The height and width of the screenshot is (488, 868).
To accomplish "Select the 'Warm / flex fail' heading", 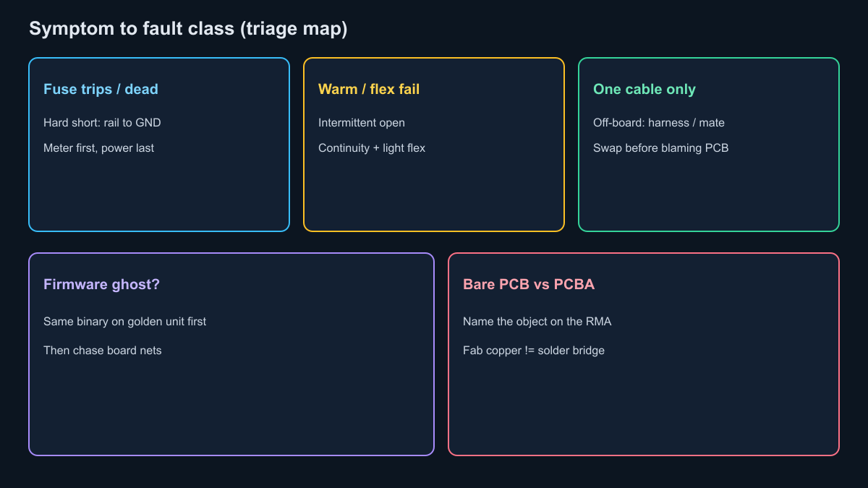I will [x=369, y=89].
